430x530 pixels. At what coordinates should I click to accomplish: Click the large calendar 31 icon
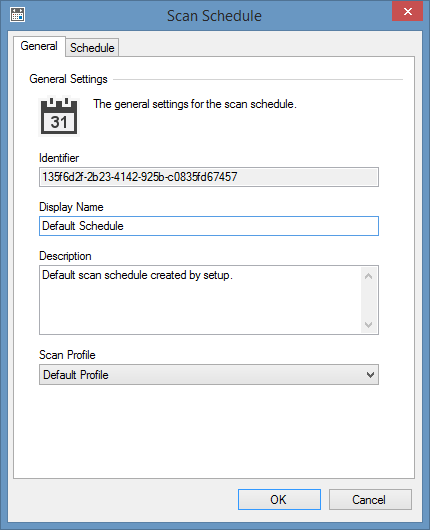pyautogui.click(x=59, y=117)
